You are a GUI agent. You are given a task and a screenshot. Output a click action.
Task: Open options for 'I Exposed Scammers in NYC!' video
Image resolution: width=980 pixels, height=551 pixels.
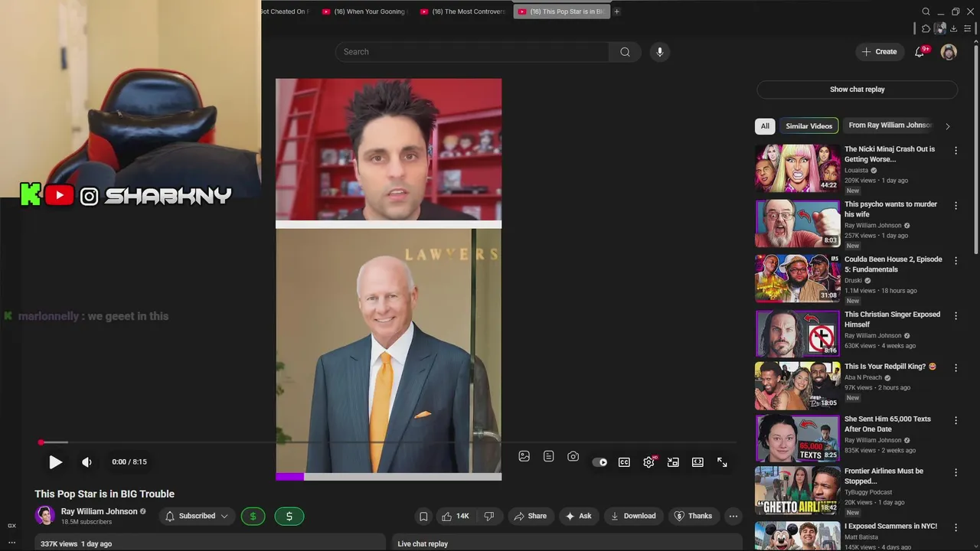[955, 528]
